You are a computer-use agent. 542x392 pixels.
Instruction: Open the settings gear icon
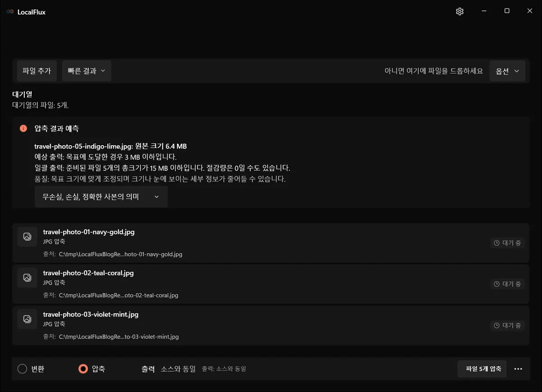[x=460, y=12]
